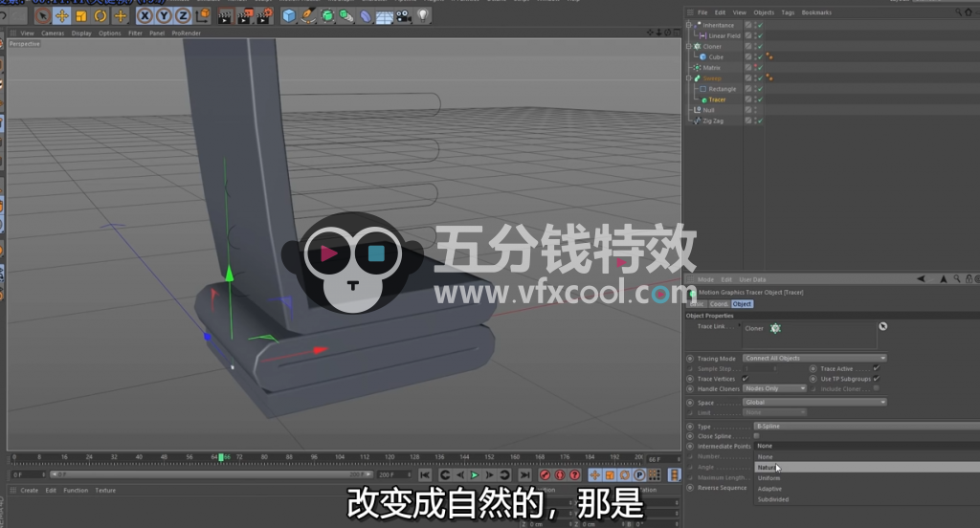Switch to the Coord. attribute tab
This screenshot has width=980, height=528.
click(719, 304)
